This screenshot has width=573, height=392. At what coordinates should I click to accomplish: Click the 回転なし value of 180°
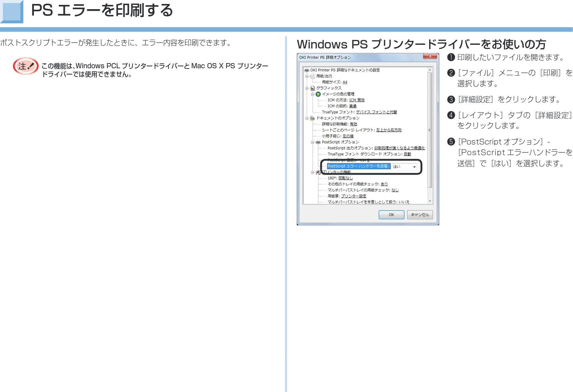[x=346, y=178]
